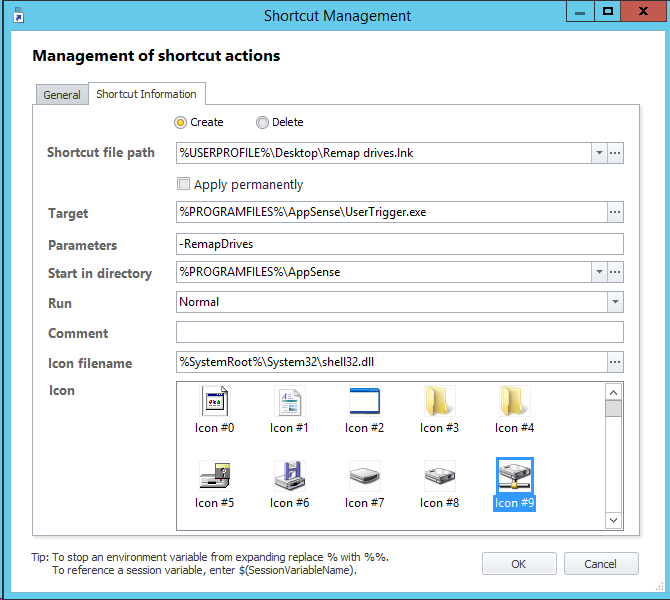The width and height of the screenshot is (670, 600).
Task: Click the icon list vertical scrollbar
Action: (x=613, y=455)
